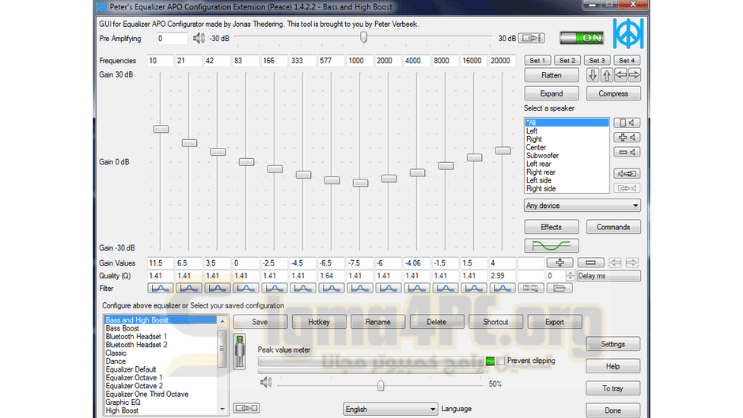The width and height of the screenshot is (743, 418).
Task: Click the 577 frequency field
Action: click(x=331, y=61)
